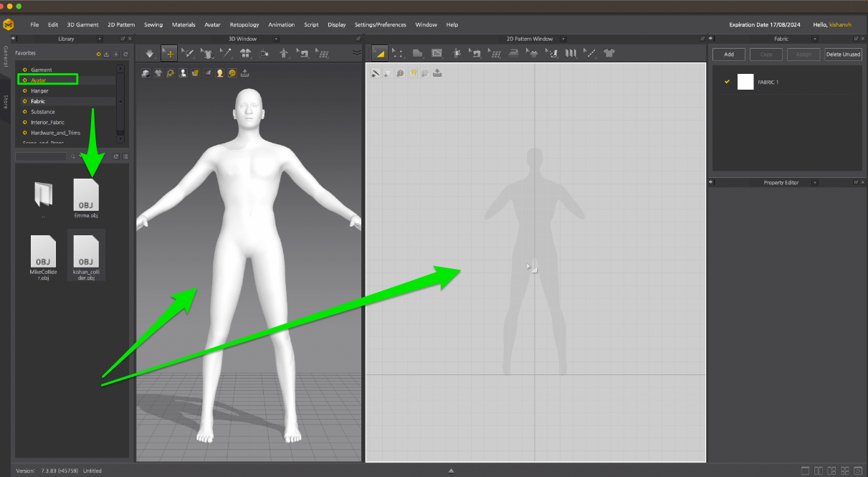
Task: Click the sewing machine tool in 2D toolbar
Action: pyautogui.click(x=475, y=53)
